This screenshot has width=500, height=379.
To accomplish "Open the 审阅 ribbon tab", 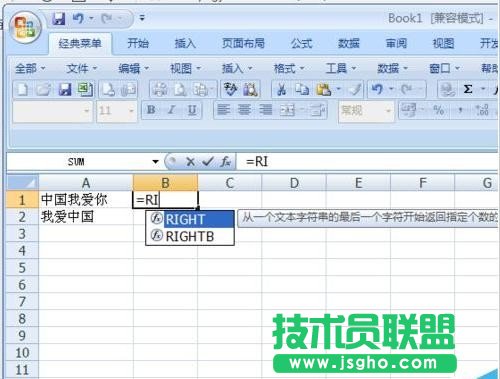I will pos(396,43).
